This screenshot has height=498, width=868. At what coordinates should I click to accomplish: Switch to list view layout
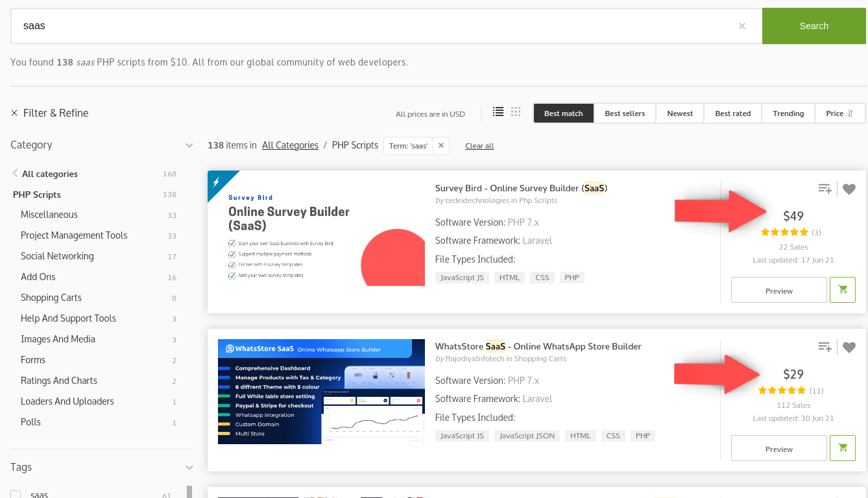pyautogui.click(x=498, y=112)
